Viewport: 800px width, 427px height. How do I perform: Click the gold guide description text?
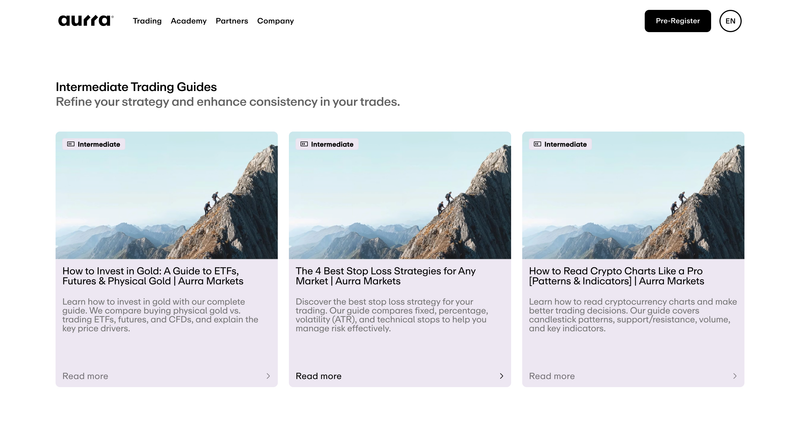160,315
